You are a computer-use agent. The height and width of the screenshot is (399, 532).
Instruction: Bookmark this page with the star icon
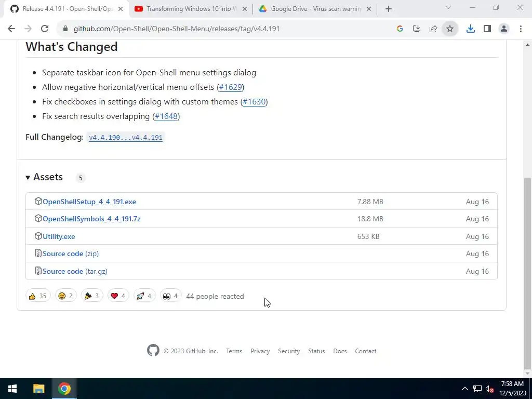(450, 29)
